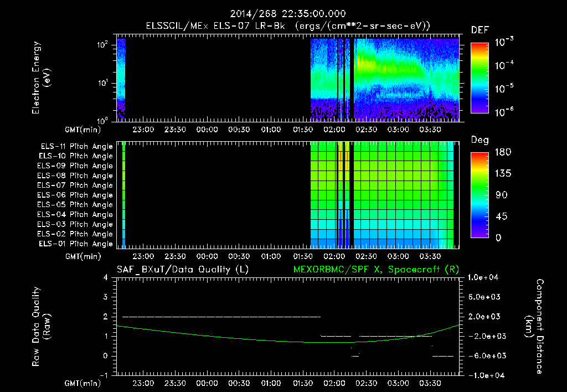This screenshot has width=567, height=392.
Task: Select the ELS-02 Pitch Angle row label
Action: 75,234
